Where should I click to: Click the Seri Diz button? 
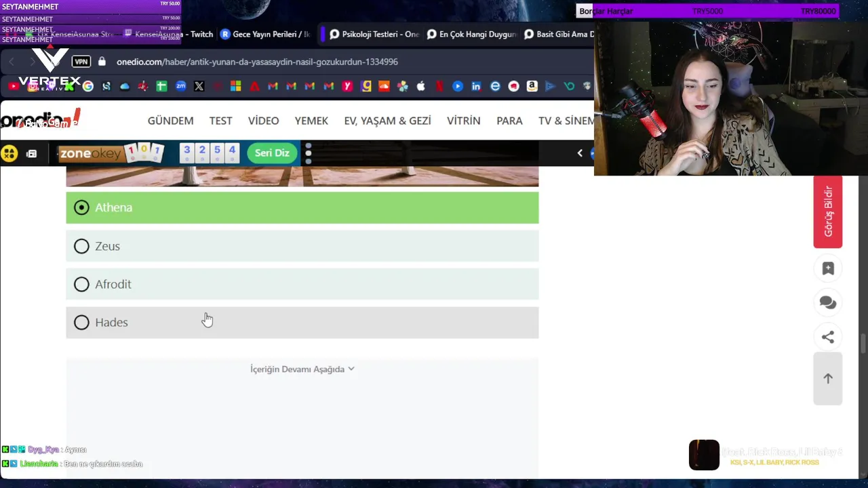click(x=272, y=153)
